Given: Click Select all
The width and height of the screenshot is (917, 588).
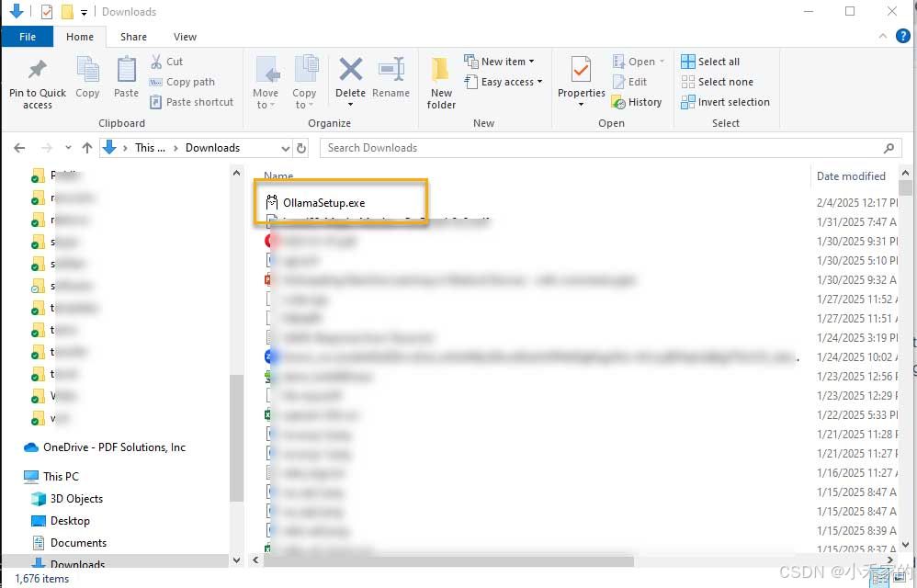Looking at the screenshot, I should (x=710, y=62).
